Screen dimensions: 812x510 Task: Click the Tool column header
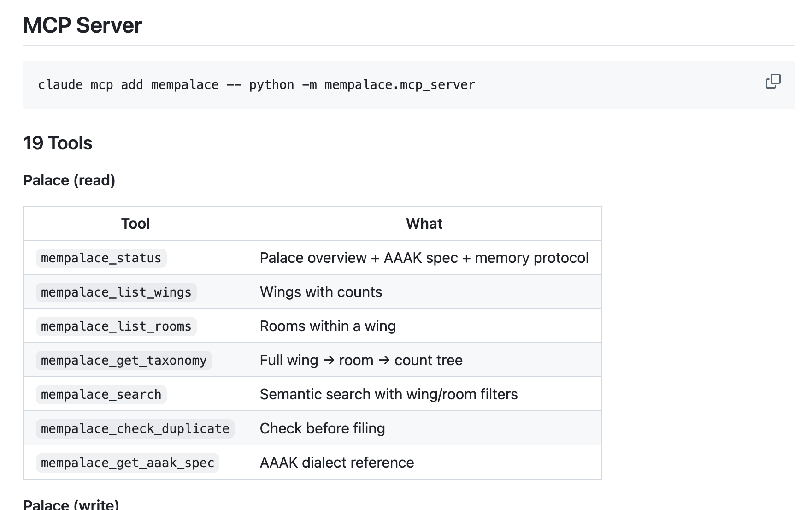pos(135,224)
